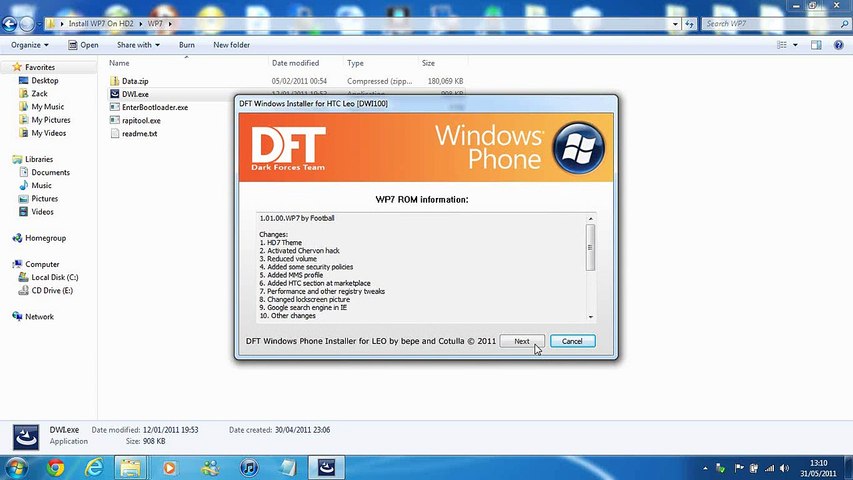Open the Pictures library
853x480 pixels.
pyautogui.click(x=45, y=199)
